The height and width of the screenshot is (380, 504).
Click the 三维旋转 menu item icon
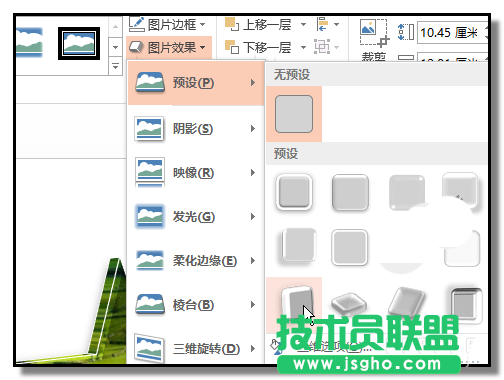tap(149, 348)
